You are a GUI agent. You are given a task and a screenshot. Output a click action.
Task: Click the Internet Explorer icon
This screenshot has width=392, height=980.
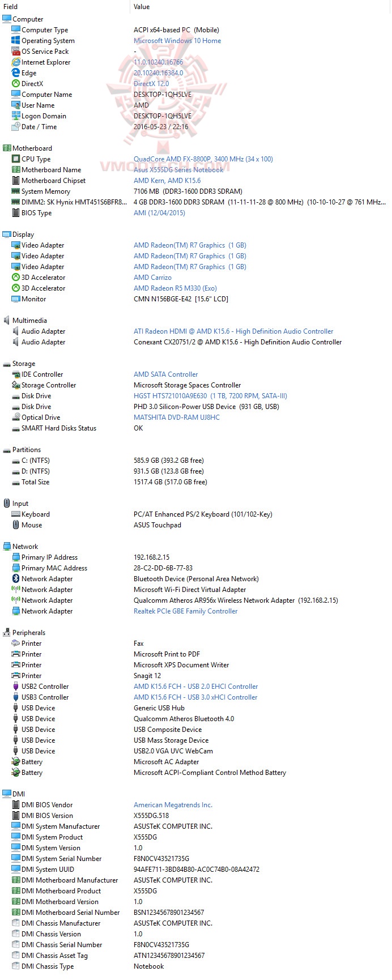(x=16, y=62)
